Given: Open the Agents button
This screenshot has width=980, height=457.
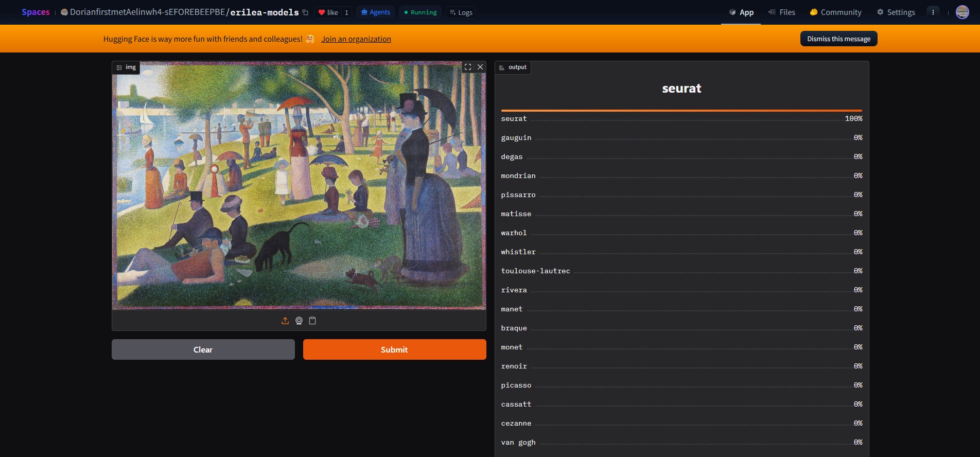Looking at the screenshot, I should click(376, 12).
